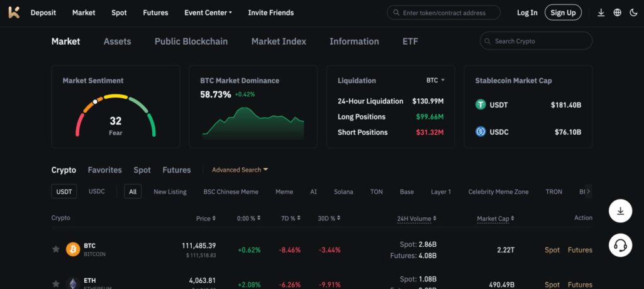Filter by AI category

(x=313, y=191)
